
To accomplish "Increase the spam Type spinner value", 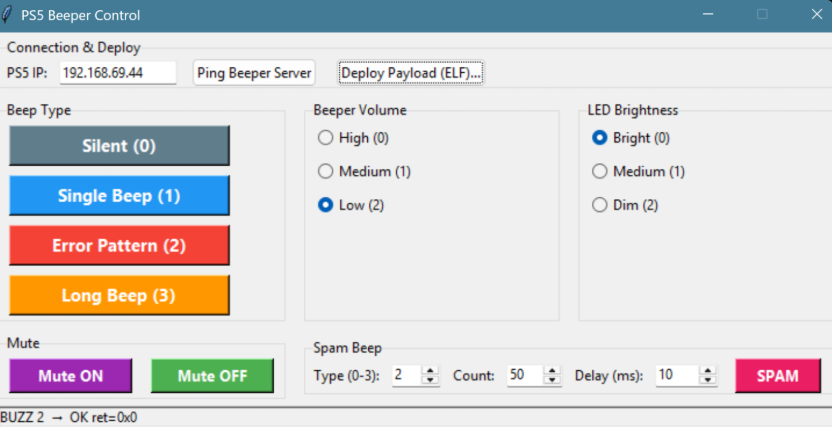I will click(430, 371).
